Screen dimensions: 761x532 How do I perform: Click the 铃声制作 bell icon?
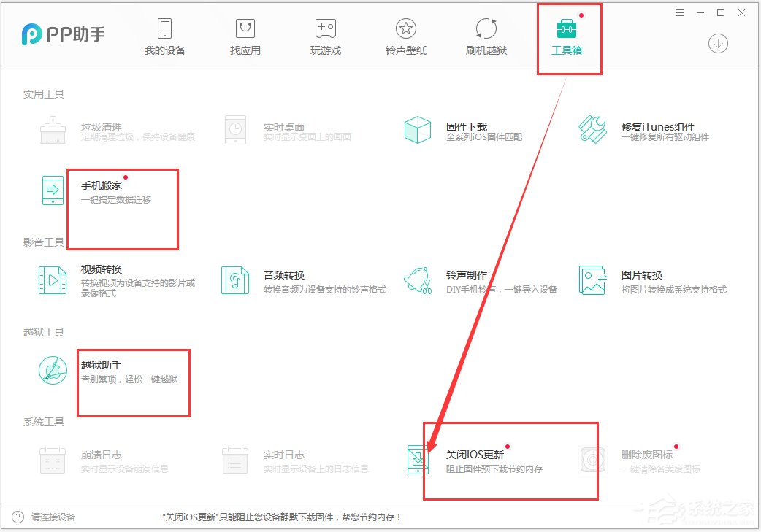tap(418, 280)
